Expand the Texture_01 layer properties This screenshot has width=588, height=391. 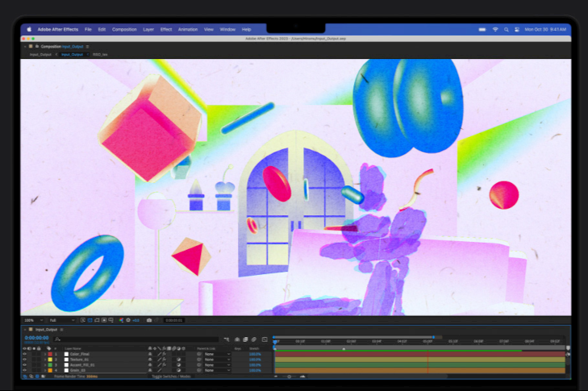pyautogui.click(x=45, y=360)
